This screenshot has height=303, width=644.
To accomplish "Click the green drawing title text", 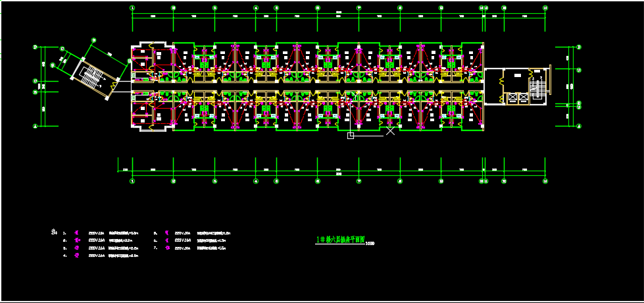I will 340,240.
